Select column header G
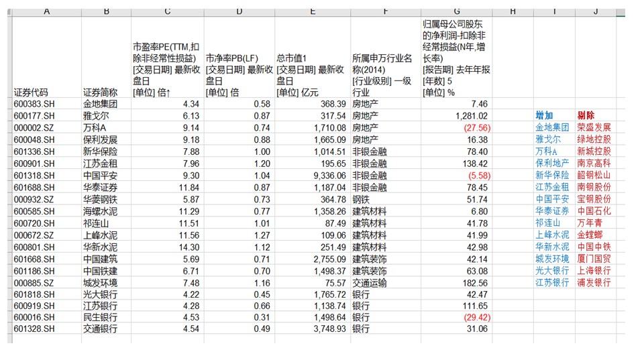The height and width of the screenshot is (362, 644). coord(456,11)
